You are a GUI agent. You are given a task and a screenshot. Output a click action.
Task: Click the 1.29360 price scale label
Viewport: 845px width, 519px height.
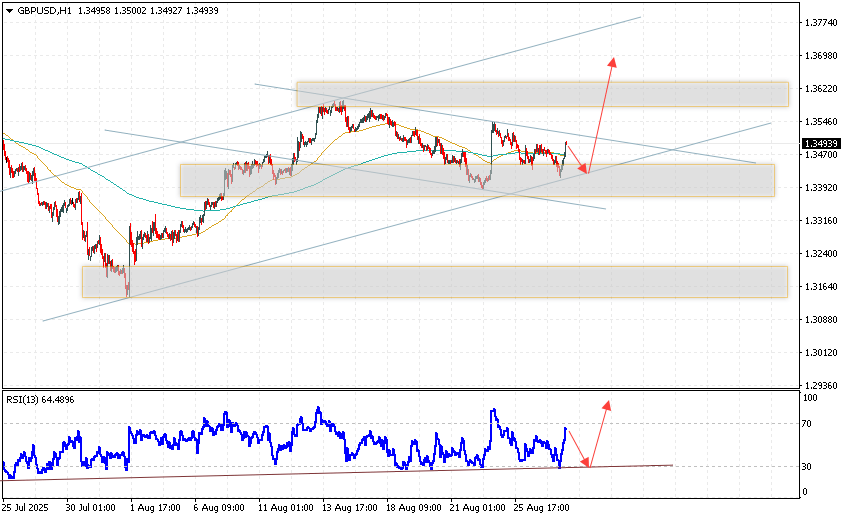tap(821, 385)
